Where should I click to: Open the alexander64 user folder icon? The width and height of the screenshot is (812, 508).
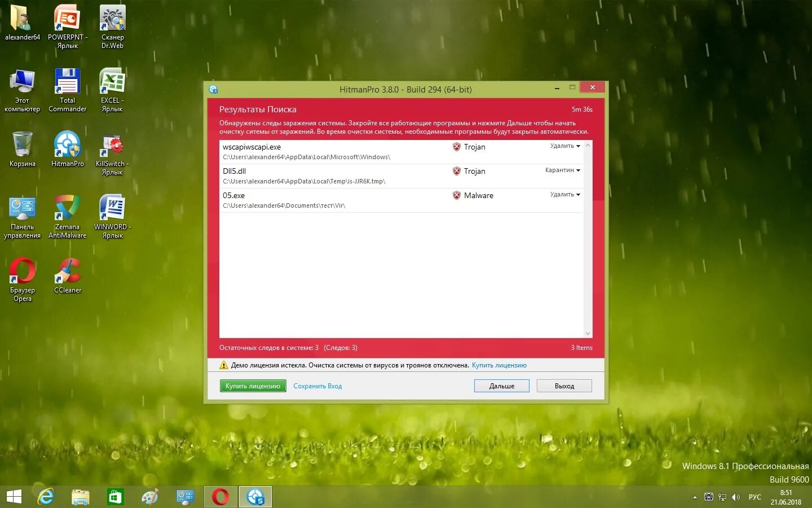22,18
